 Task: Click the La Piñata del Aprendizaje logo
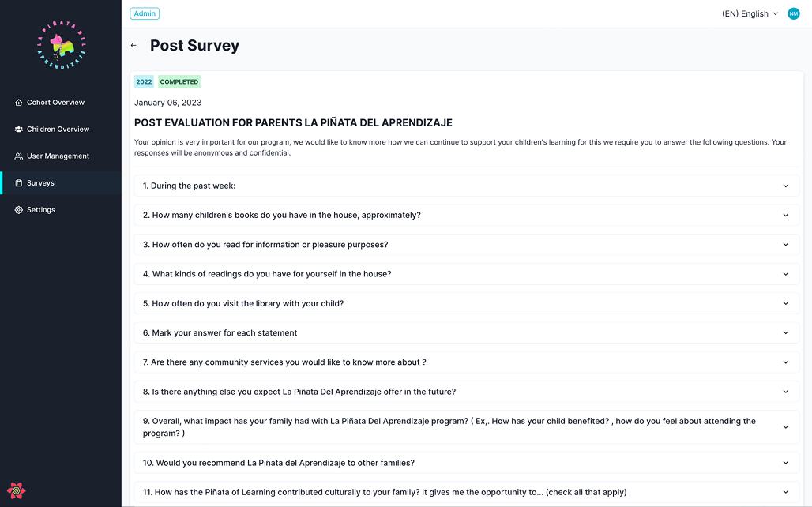pyautogui.click(x=60, y=45)
